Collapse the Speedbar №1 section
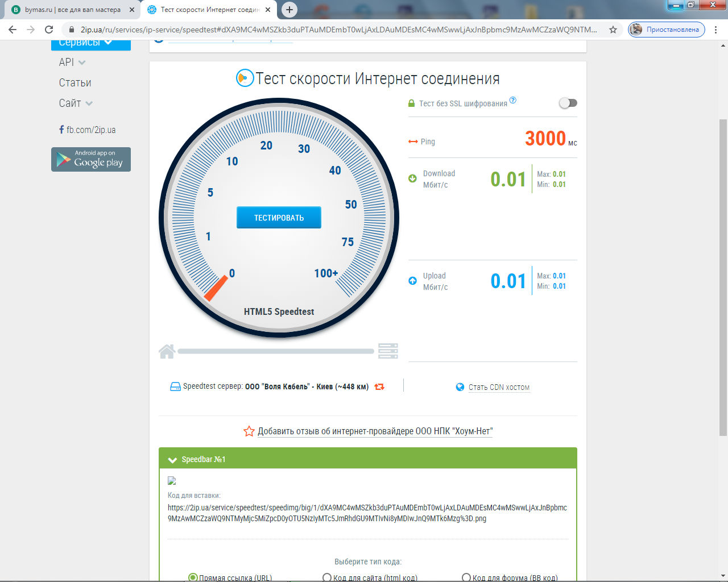 click(172, 460)
